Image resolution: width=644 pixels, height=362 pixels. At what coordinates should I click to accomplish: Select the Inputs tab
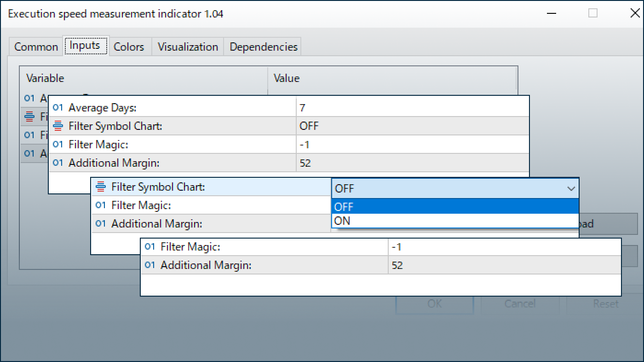coord(85,46)
